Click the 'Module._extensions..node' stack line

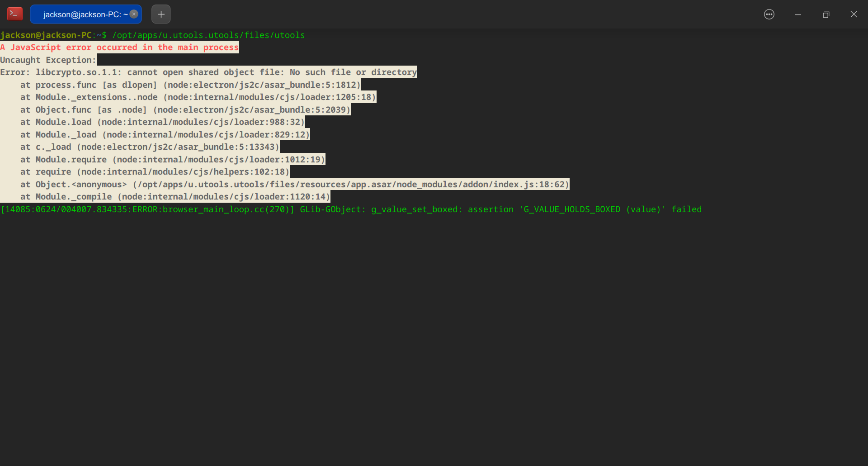[x=198, y=97]
